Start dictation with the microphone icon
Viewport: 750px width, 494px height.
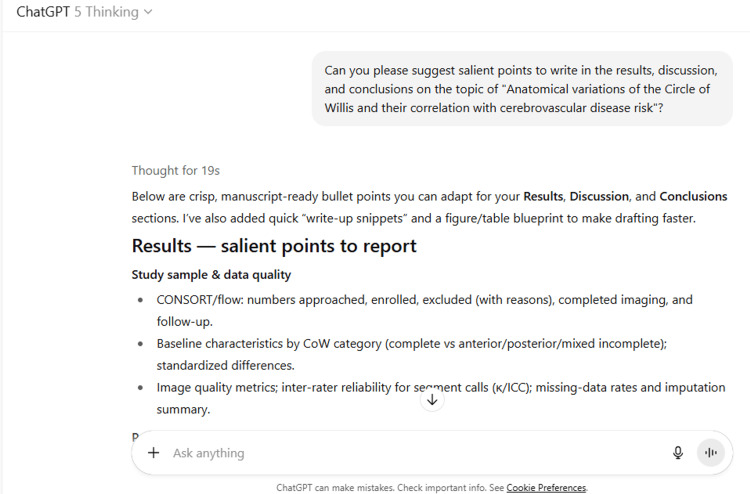tap(678, 452)
